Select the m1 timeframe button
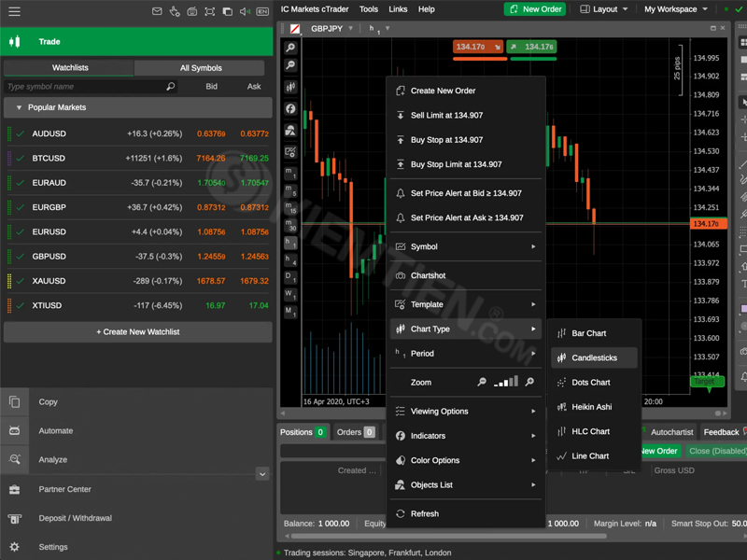The width and height of the screenshot is (747, 560). (x=290, y=173)
